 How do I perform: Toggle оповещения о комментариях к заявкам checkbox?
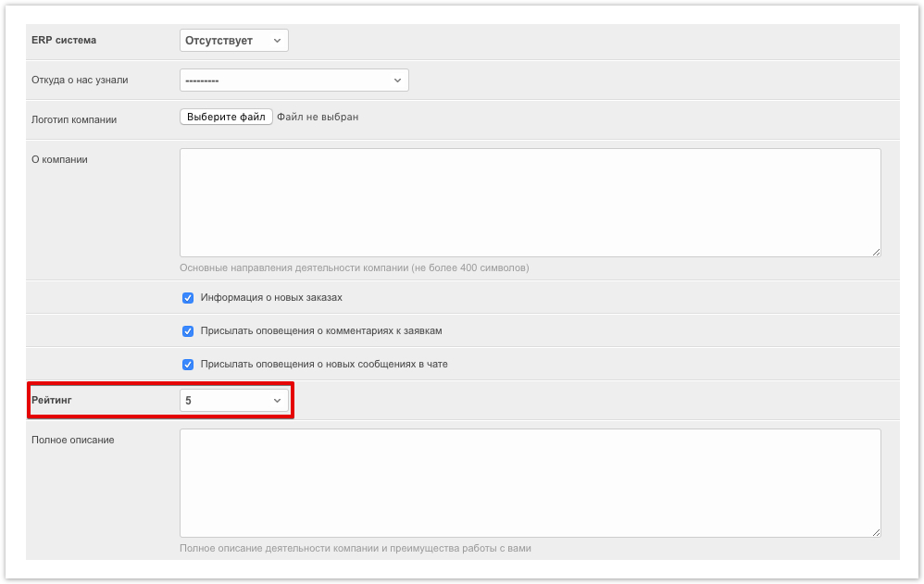point(188,331)
